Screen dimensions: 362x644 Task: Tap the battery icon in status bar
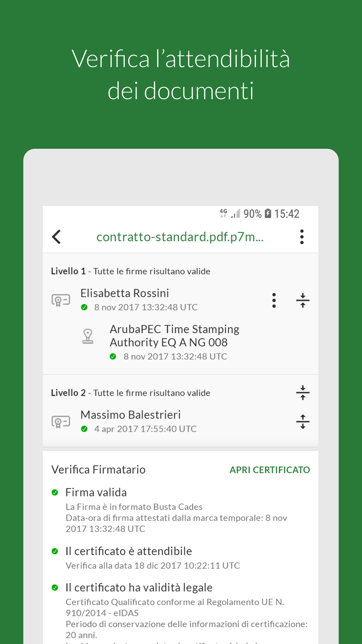[x=268, y=213]
